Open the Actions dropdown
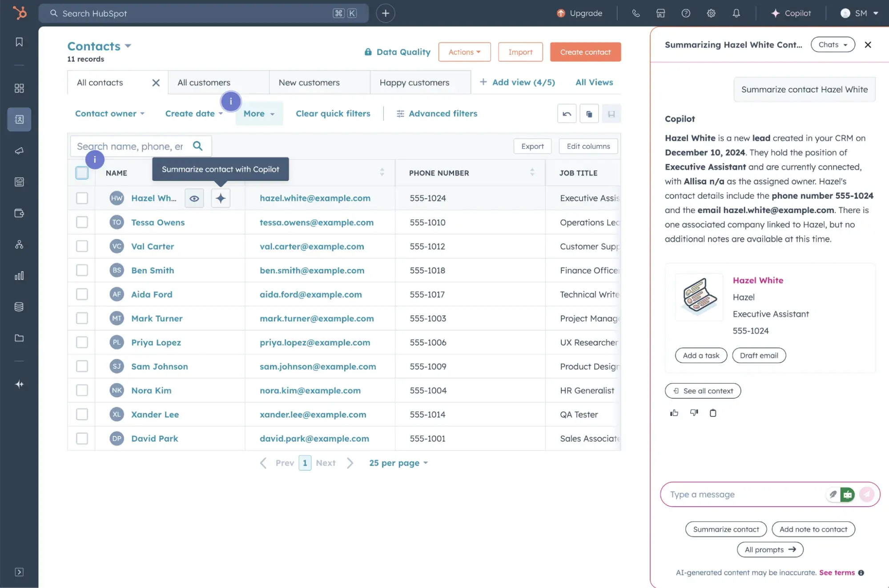Screen dimensions: 889x588 tap(464, 52)
